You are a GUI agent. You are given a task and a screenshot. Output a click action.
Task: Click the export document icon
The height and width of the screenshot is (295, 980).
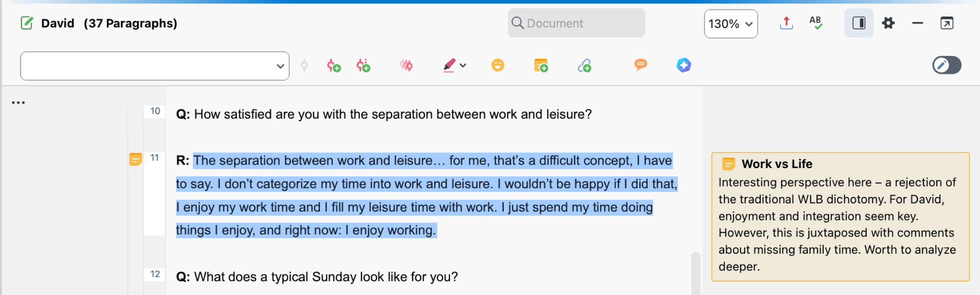[x=786, y=23]
